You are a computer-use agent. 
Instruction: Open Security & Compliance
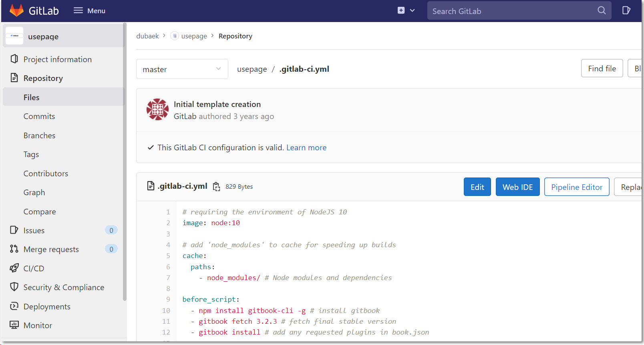(x=64, y=287)
